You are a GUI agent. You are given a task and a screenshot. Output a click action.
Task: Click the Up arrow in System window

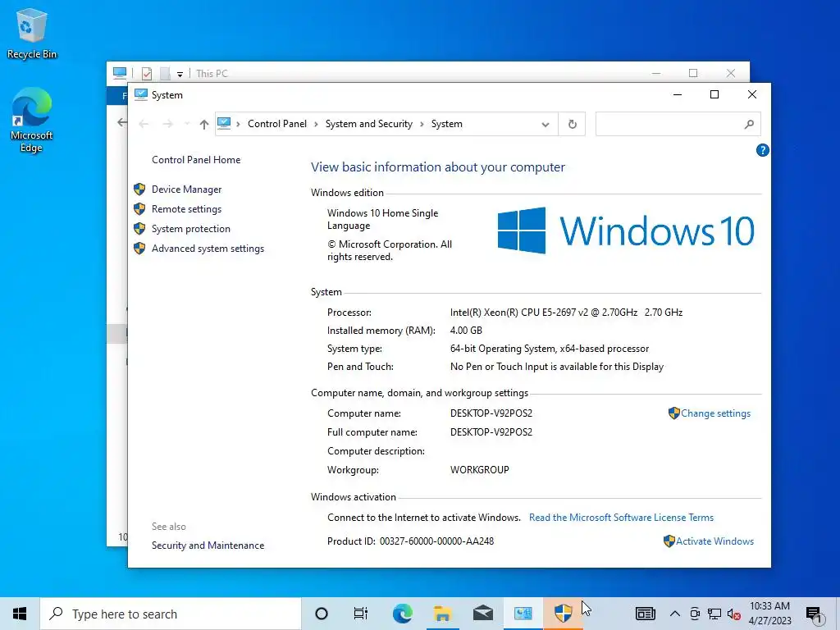pos(204,125)
